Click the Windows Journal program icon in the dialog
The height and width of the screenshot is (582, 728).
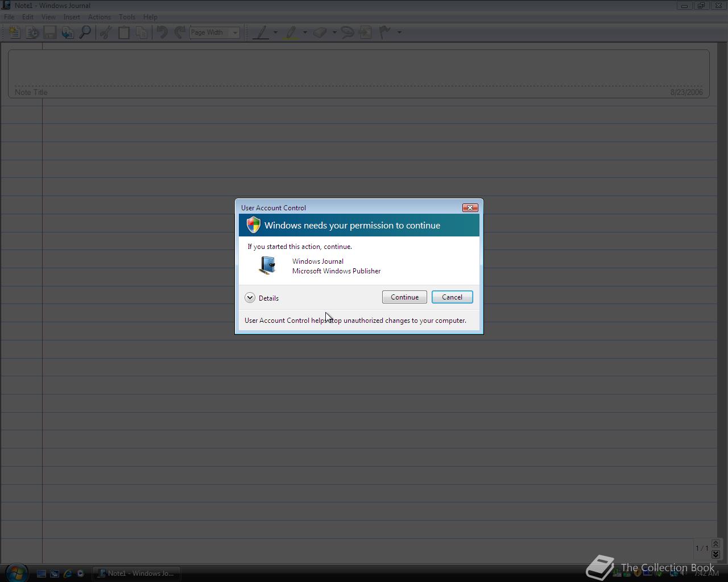click(267, 265)
